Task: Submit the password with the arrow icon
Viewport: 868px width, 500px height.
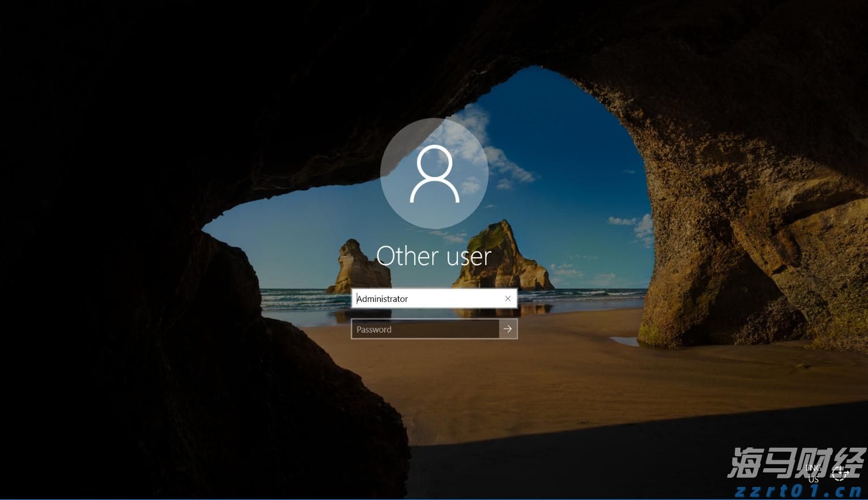Action: pos(508,329)
